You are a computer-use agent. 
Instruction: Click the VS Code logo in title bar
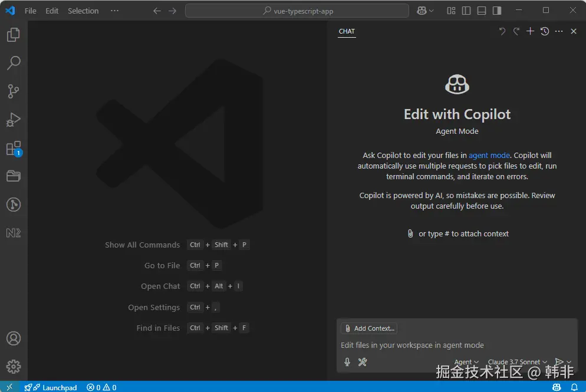coord(10,11)
